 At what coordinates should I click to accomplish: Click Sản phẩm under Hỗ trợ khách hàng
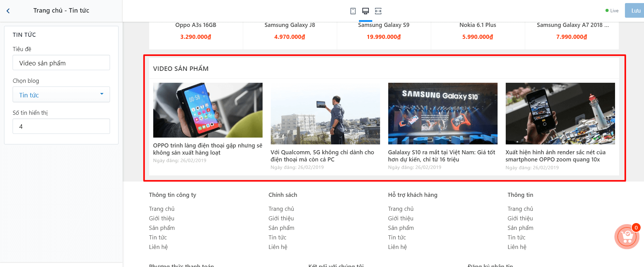pyautogui.click(x=401, y=228)
